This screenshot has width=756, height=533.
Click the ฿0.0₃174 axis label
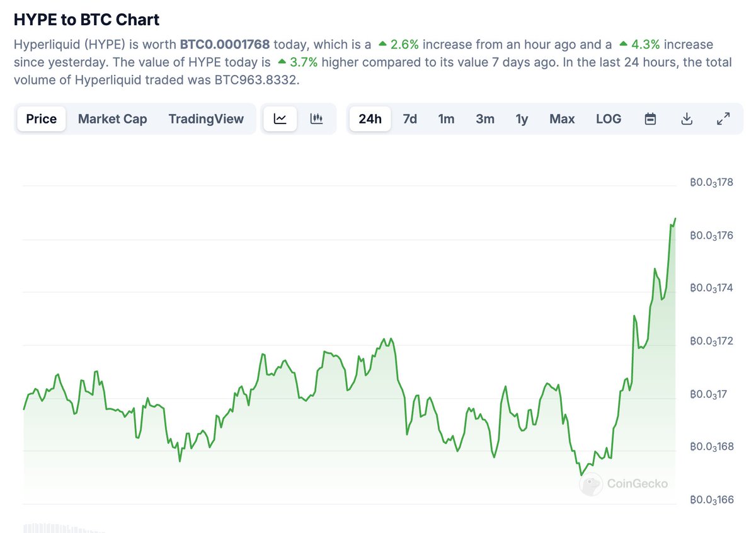[711, 289]
